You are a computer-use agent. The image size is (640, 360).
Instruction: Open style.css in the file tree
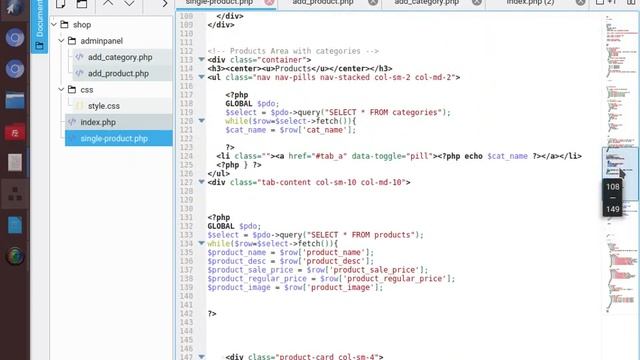pyautogui.click(x=104, y=106)
